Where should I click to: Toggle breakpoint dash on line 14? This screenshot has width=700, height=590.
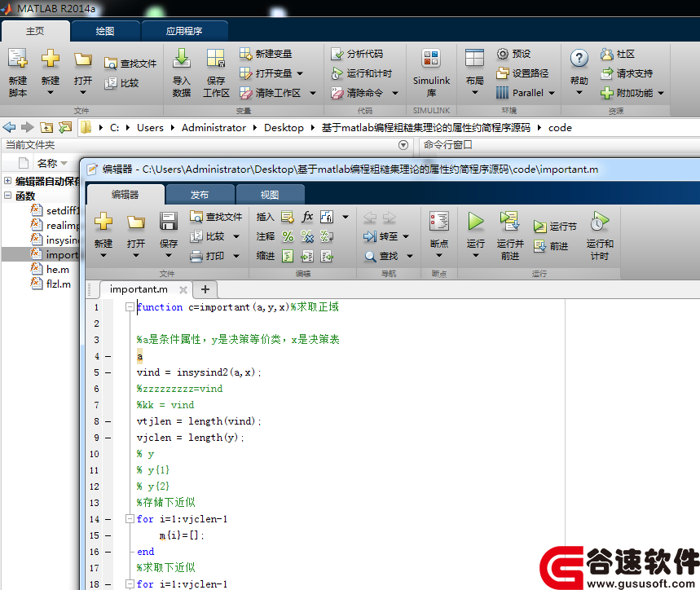coord(108,519)
